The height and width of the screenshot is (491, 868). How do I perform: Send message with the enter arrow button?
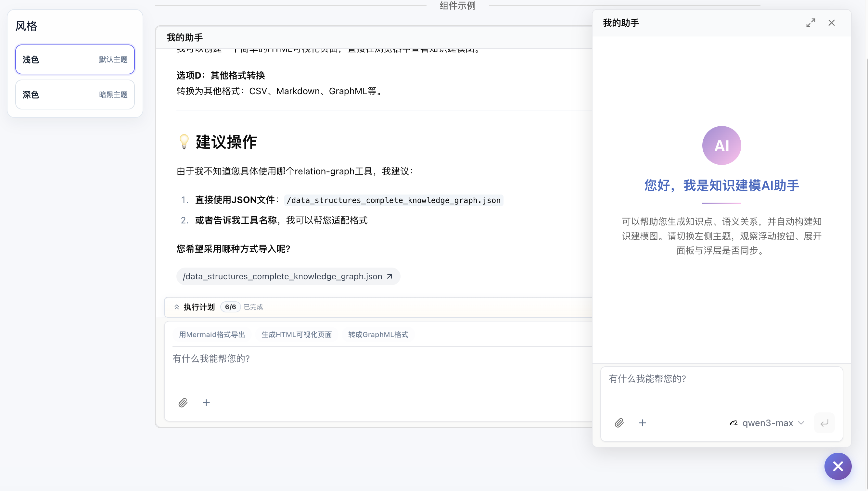(x=824, y=423)
